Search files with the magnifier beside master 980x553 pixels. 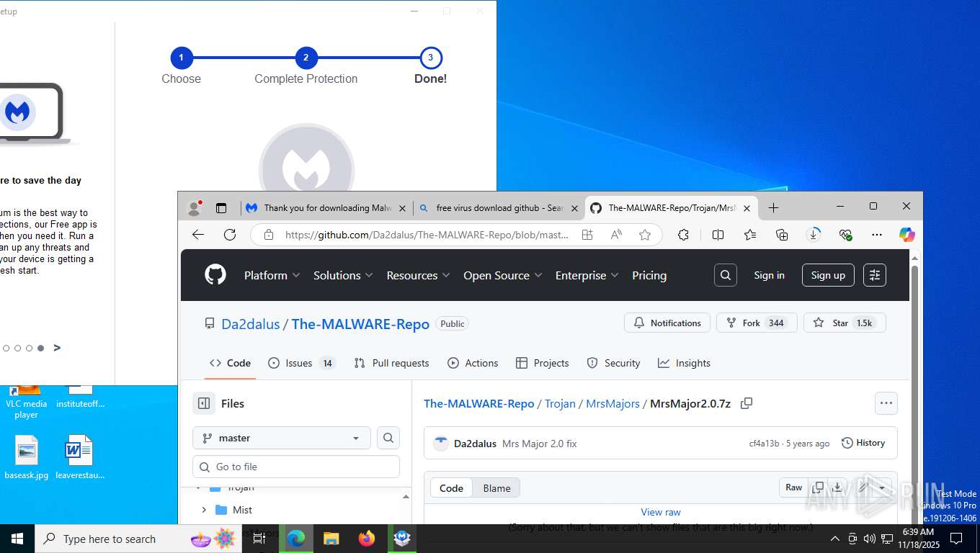pos(388,438)
